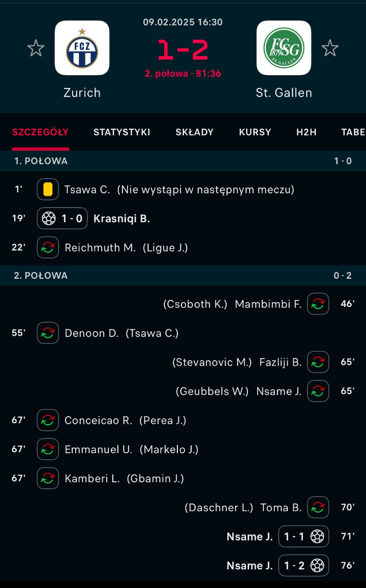This screenshot has height=588, width=366.
Task: Toggle favorite star for Zurich
Action: click(36, 48)
